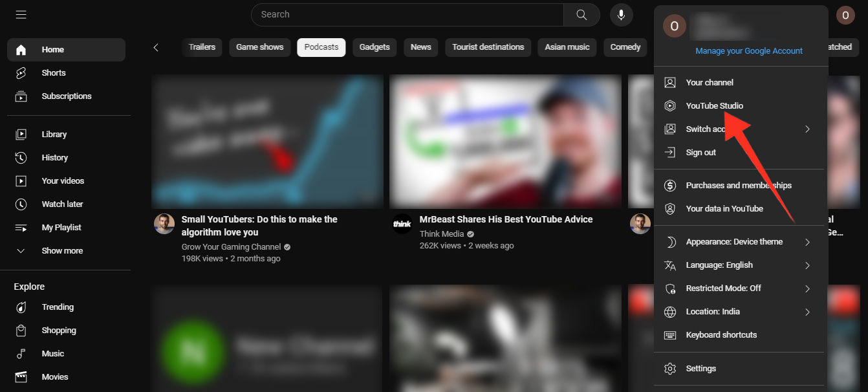Open the Language: English submenu
The image size is (868, 392).
coord(719,265)
